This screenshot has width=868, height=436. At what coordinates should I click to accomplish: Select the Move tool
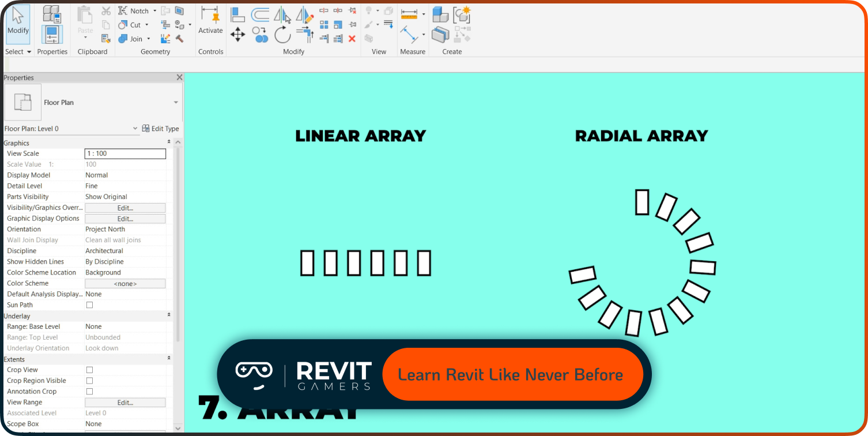tap(237, 35)
